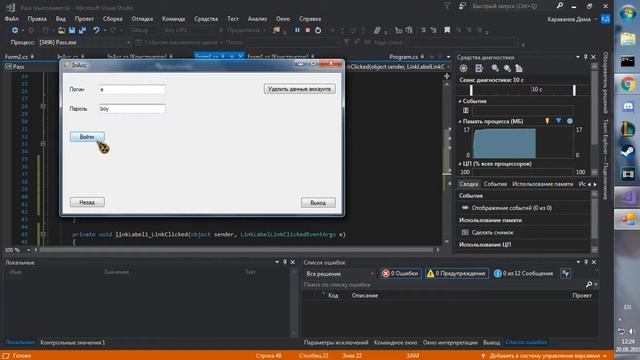Click Steam icon in Windows taskbar
Viewport: 640px width, 360px height.
pyautogui.click(x=628, y=151)
